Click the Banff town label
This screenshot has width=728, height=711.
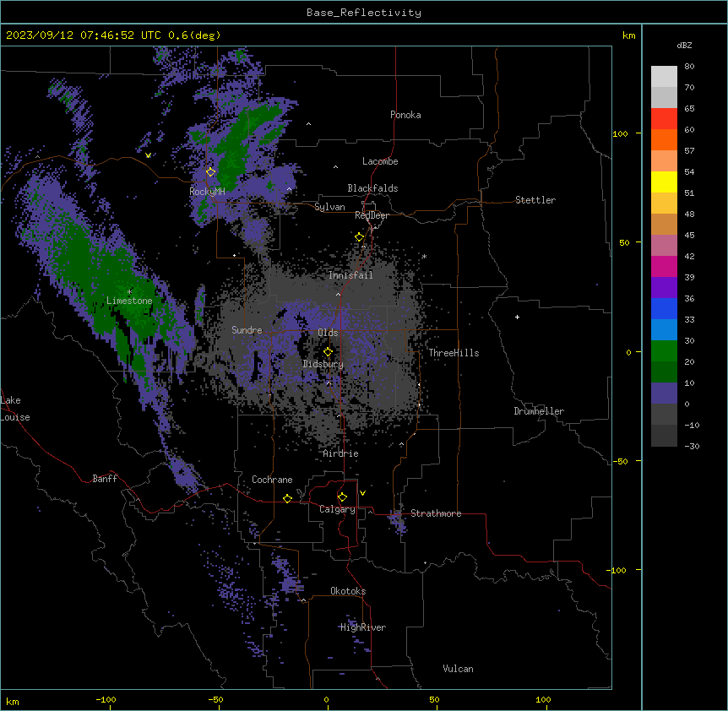105,479
